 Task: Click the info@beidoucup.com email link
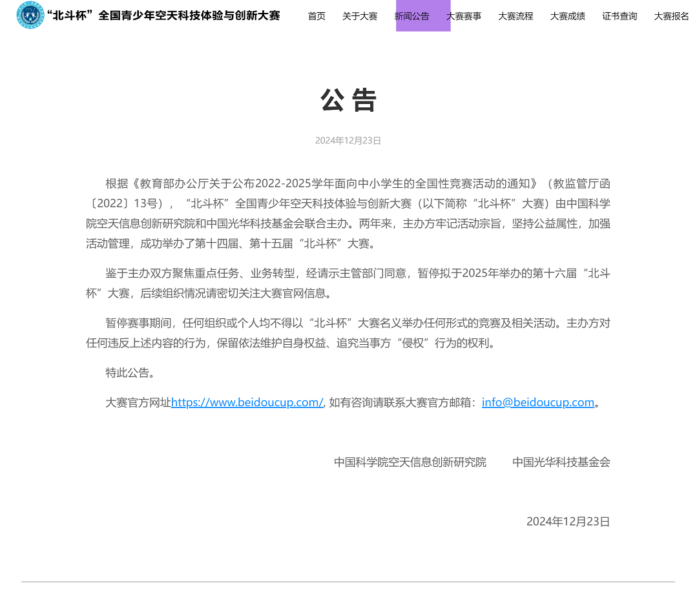[538, 402]
